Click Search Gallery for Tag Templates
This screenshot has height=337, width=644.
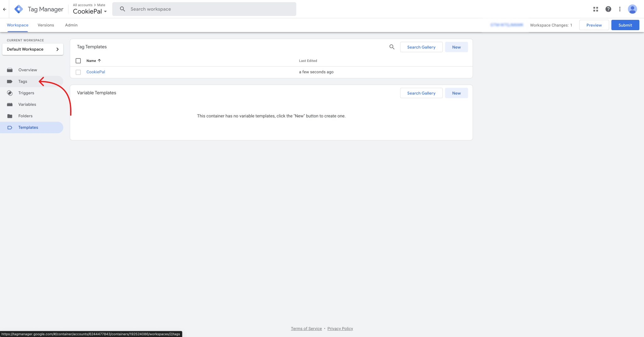421,47
